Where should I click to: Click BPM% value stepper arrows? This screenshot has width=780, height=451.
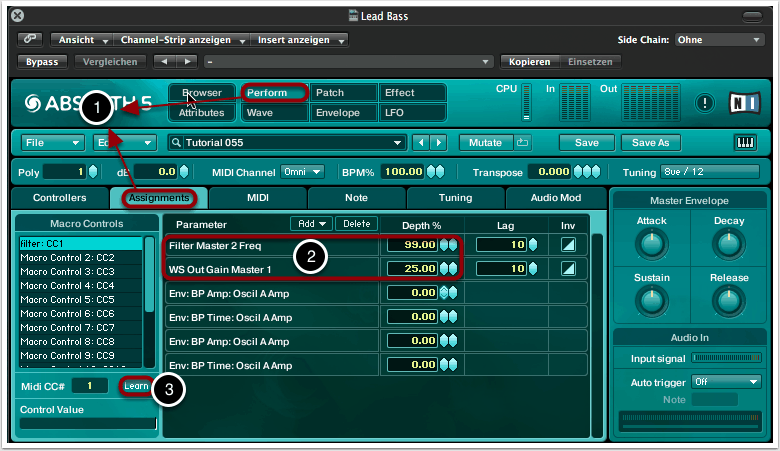[435, 172]
